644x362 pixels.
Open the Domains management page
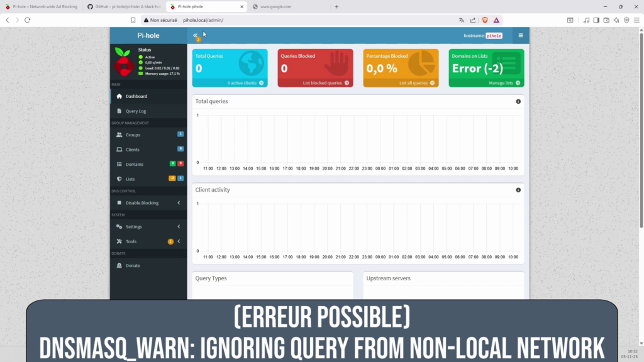(x=134, y=164)
